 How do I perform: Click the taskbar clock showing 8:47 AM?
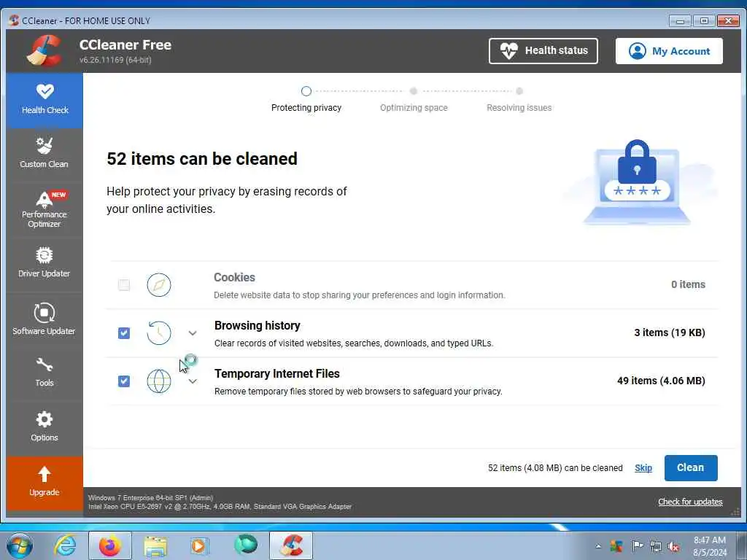point(709,545)
